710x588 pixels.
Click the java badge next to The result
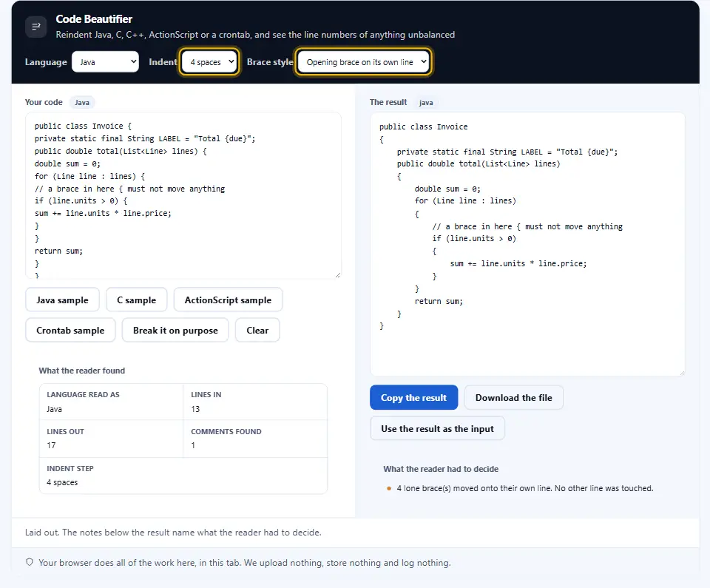426,102
